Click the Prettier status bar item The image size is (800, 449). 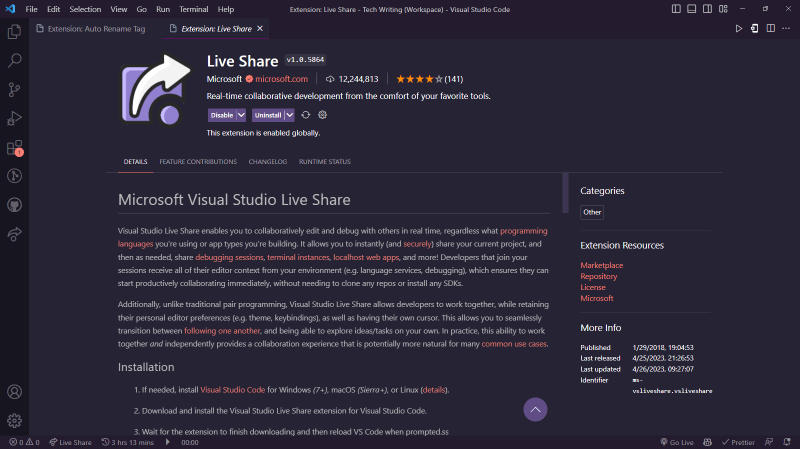point(738,442)
